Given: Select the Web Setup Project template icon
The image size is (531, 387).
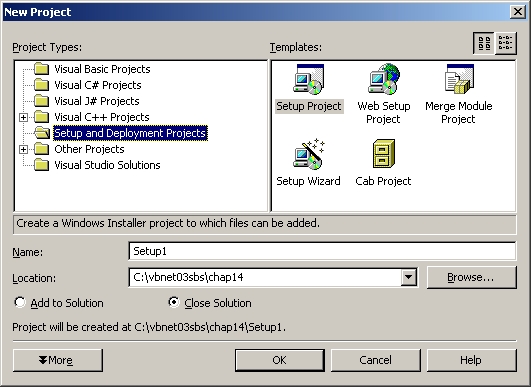Looking at the screenshot, I should [384, 80].
